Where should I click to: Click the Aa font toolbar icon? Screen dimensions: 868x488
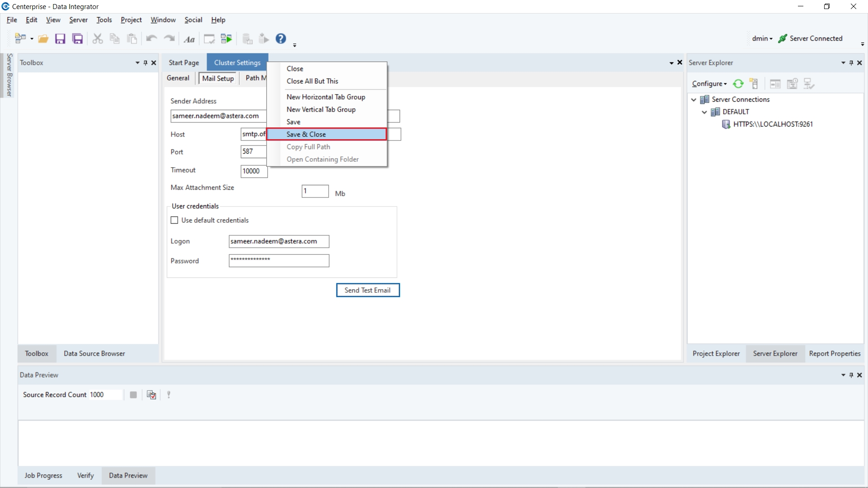tap(189, 39)
